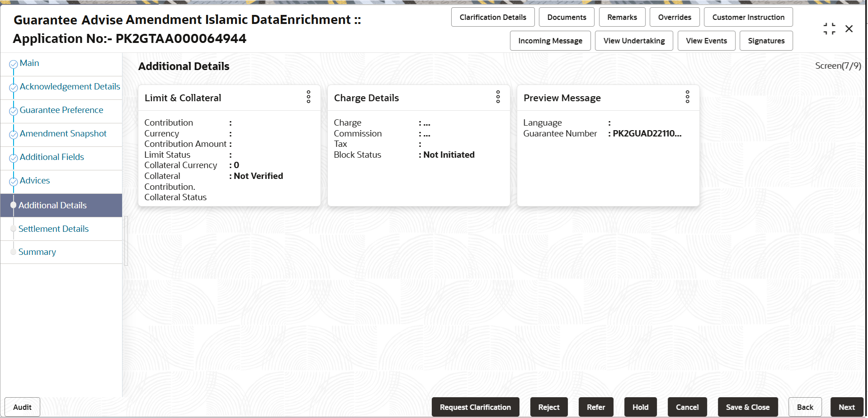The image size is (868, 418).
Task: Click guarantee number PK2GUAD22110... value
Action: pyautogui.click(x=647, y=133)
